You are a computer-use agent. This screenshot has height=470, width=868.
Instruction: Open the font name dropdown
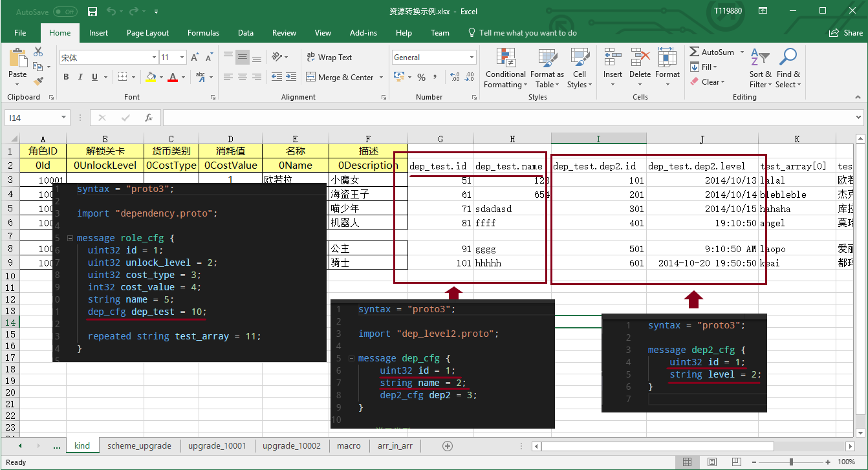click(x=153, y=58)
